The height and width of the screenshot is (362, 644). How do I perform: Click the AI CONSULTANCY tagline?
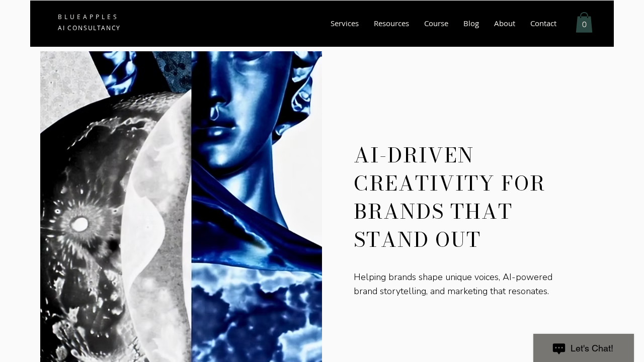click(x=89, y=28)
